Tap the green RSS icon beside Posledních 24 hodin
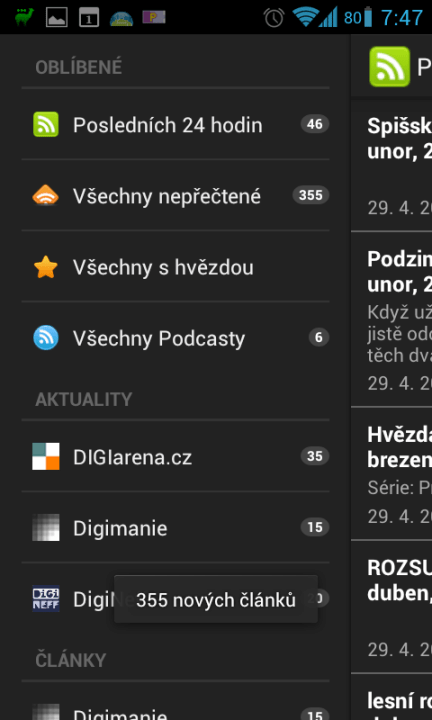 click(x=46, y=124)
